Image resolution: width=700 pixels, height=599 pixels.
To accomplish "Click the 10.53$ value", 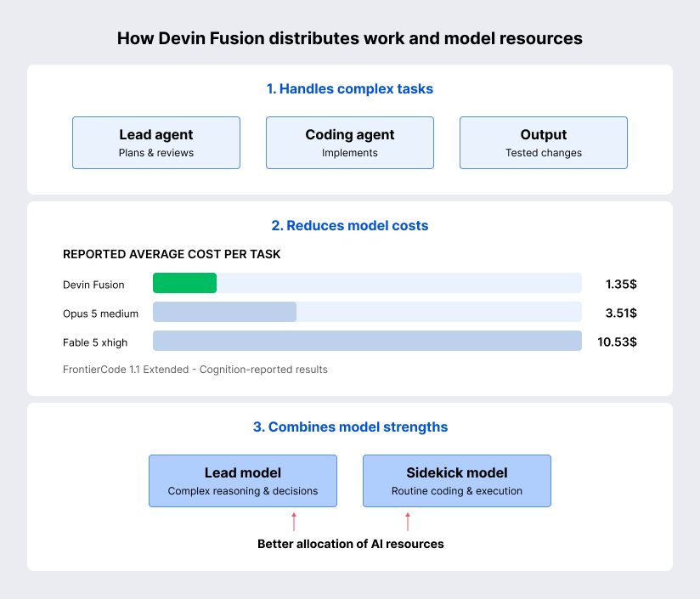I will [617, 342].
